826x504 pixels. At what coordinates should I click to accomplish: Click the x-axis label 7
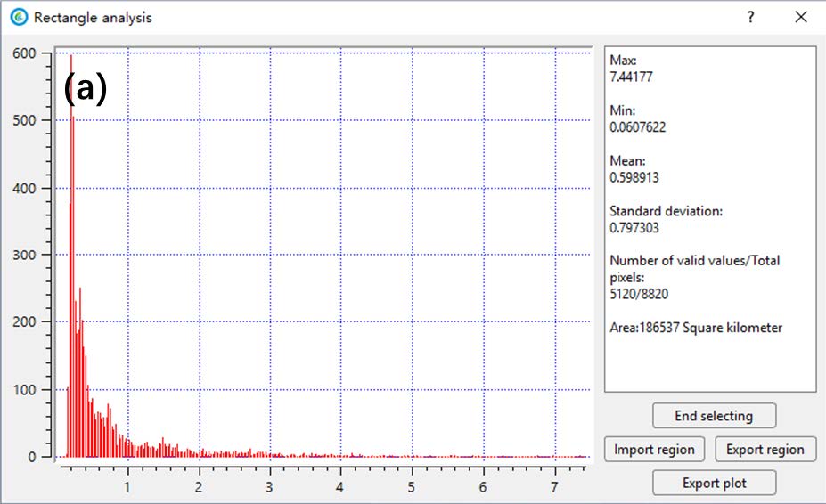[555, 486]
